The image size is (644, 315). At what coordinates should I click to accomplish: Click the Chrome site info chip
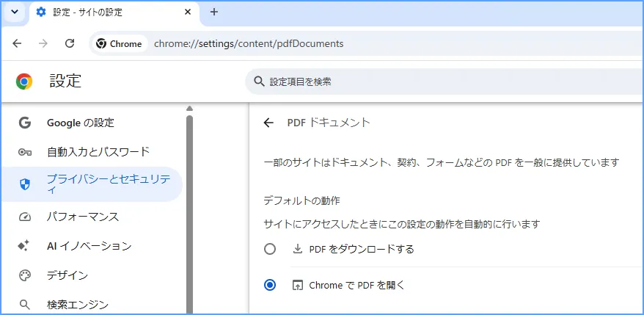tap(119, 43)
